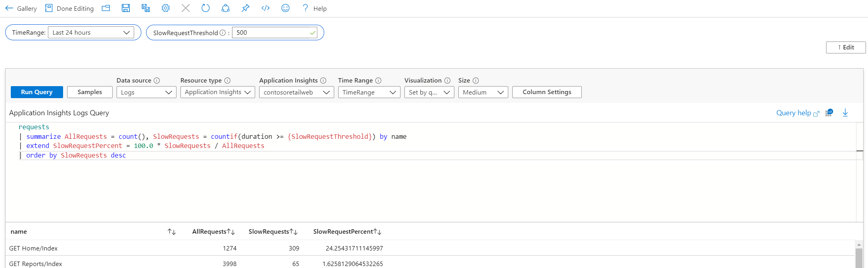Open Help in the toolbar
Viewport: 868px width, 268px height.
[315, 8]
